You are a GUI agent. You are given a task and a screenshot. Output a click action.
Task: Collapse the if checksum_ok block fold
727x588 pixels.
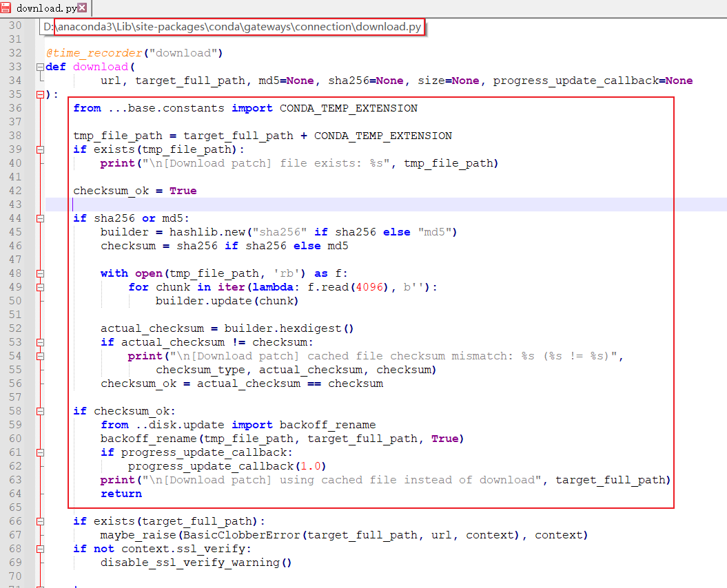pos(41,411)
